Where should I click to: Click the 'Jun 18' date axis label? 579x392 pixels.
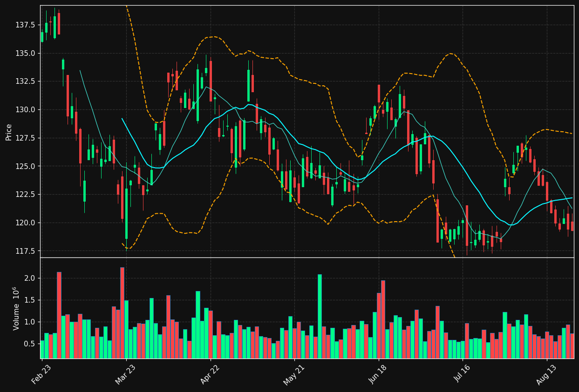click(x=378, y=374)
